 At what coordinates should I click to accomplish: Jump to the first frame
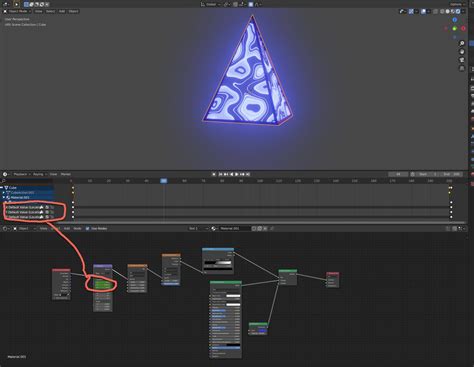(x=220, y=174)
